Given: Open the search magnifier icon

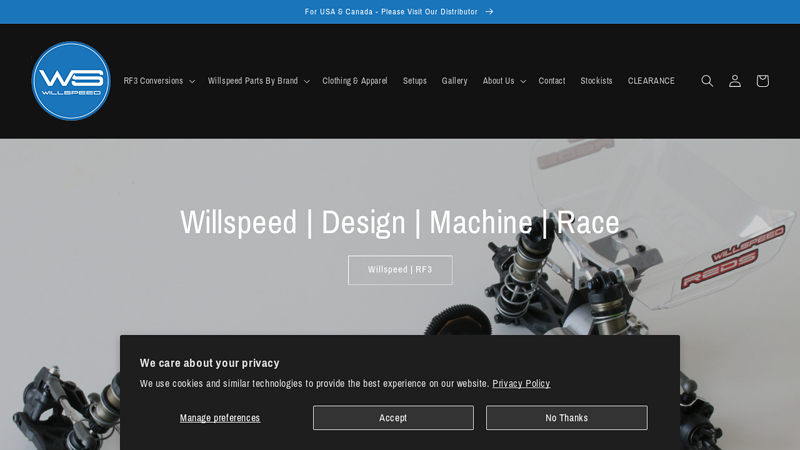Looking at the screenshot, I should pyautogui.click(x=707, y=81).
